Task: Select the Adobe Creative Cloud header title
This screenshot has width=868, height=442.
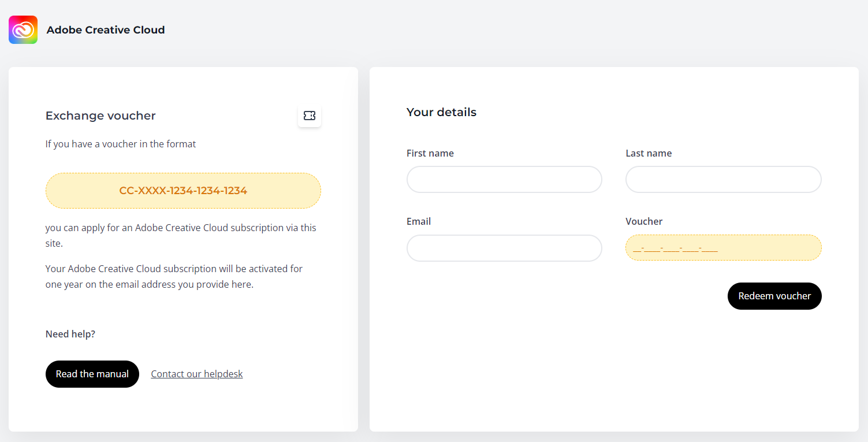Action: pyautogui.click(x=106, y=30)
